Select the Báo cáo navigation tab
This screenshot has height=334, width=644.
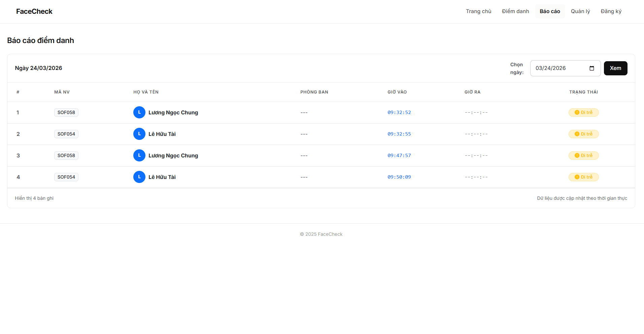click(x=550, y=11)
